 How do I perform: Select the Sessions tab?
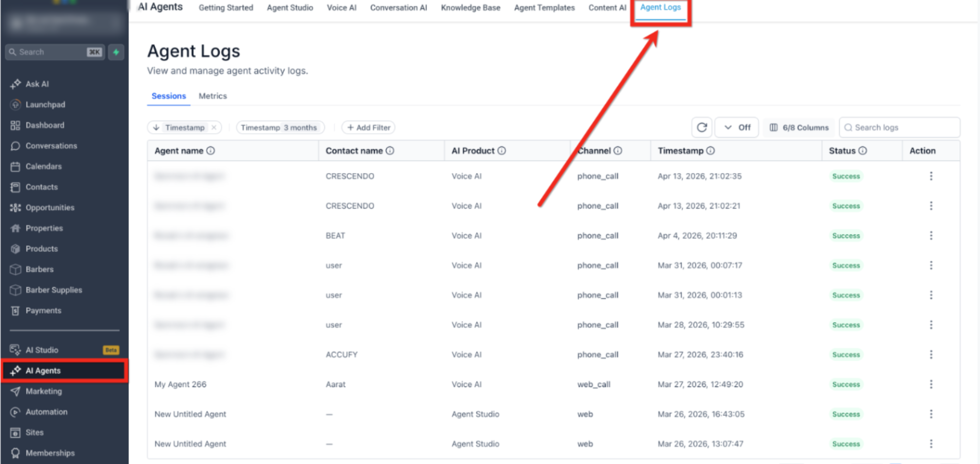click(x=169, y=96)
